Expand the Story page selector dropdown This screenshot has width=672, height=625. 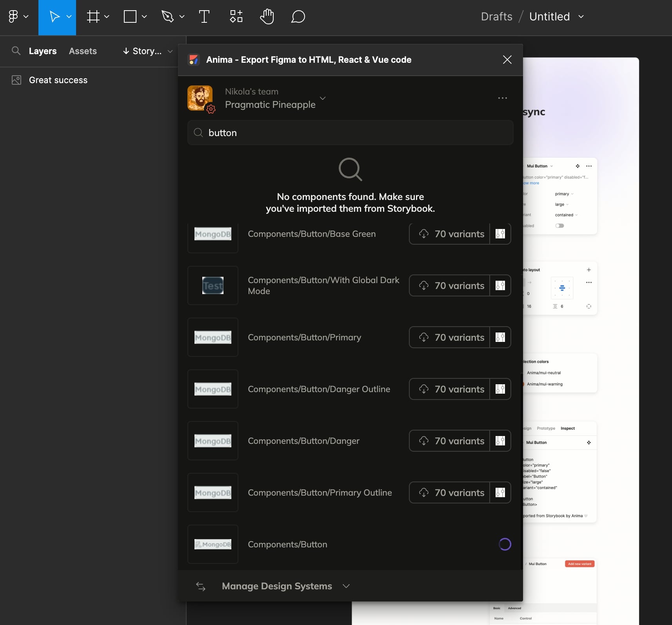(x=147, y=51)
